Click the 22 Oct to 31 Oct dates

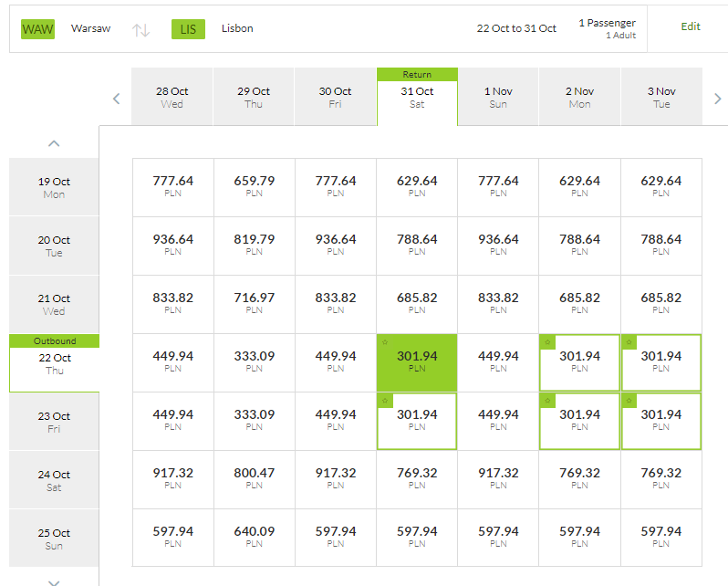point(516,28)
